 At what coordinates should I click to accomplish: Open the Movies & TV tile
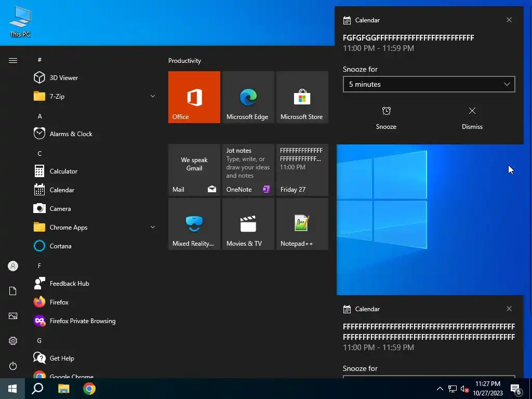click(x=248, y=224)
